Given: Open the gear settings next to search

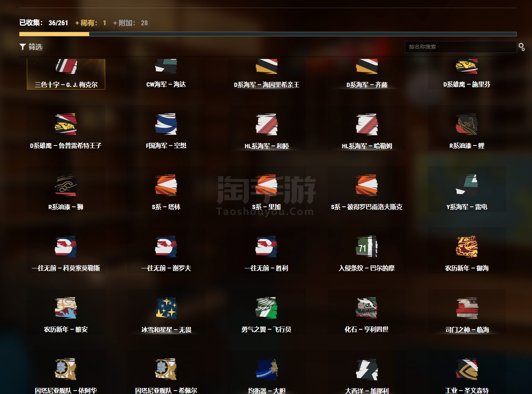Looking at the screenshot, I should tap(521, 47).
